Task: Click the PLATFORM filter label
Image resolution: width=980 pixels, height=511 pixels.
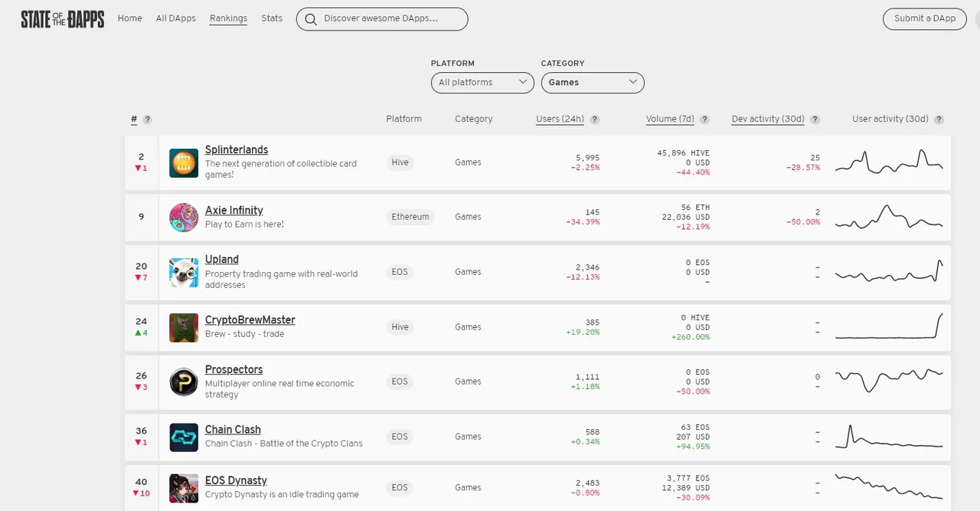Action: pyautogui.click(x=452, y=64)
